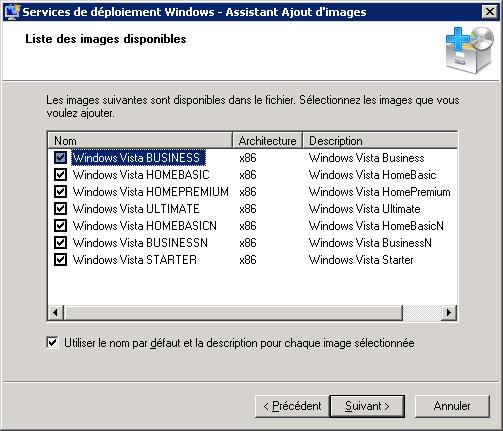
Task: Select the 'Windows Vista STARTER' name row
Action: click(135, 260)
